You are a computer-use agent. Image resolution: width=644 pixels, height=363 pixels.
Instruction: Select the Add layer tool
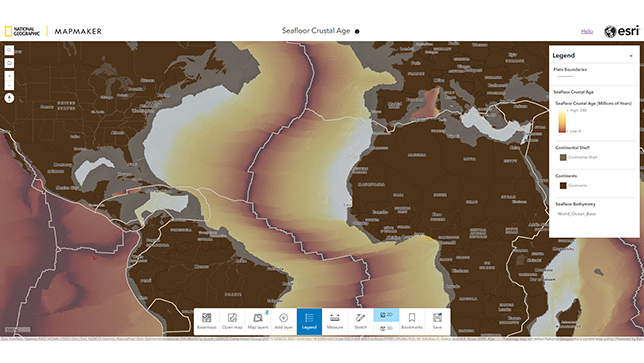point(283,322)
